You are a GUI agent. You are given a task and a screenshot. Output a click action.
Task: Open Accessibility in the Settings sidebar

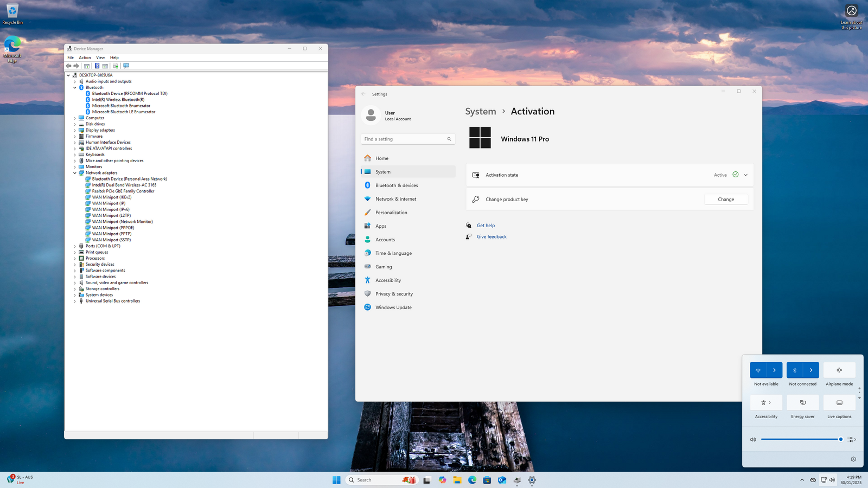[x=408, y=280]
